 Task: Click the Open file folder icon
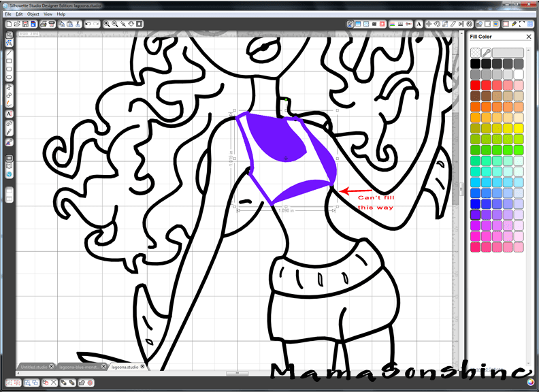(x=16, y=24)
